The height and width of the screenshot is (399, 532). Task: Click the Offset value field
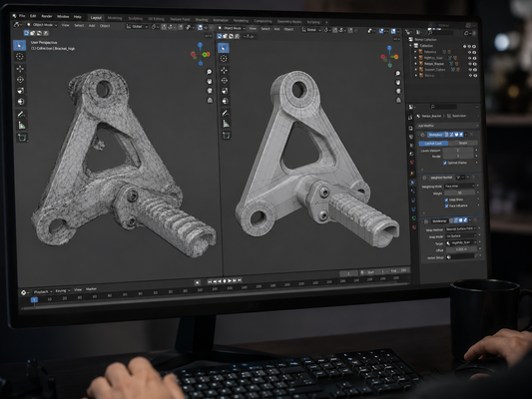tap(461, 249)
